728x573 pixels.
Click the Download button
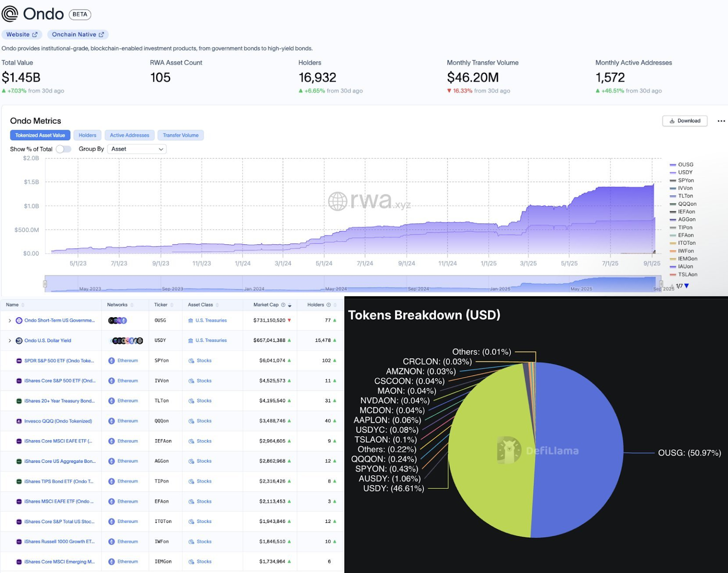point(685,121)
